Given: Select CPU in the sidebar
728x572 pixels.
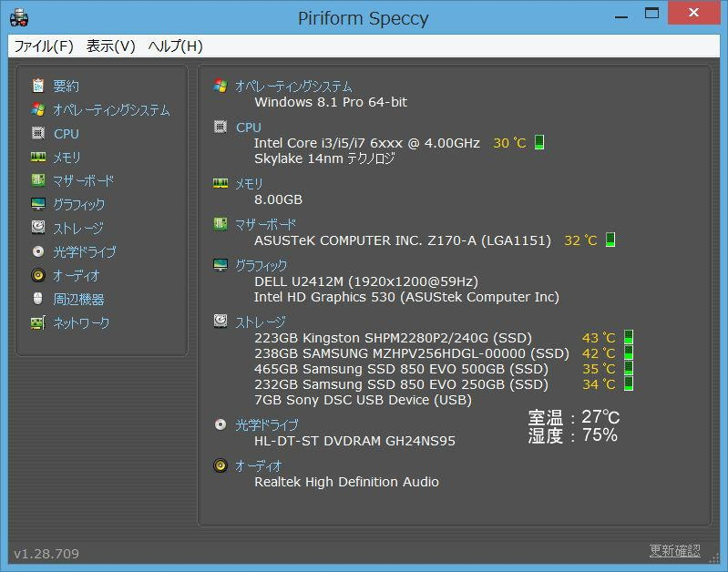Looking at the screenshot, I should point(67,134).
